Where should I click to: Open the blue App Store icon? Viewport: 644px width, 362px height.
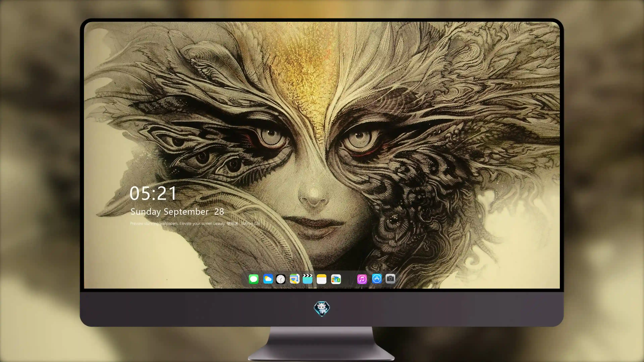coord(377,279)
